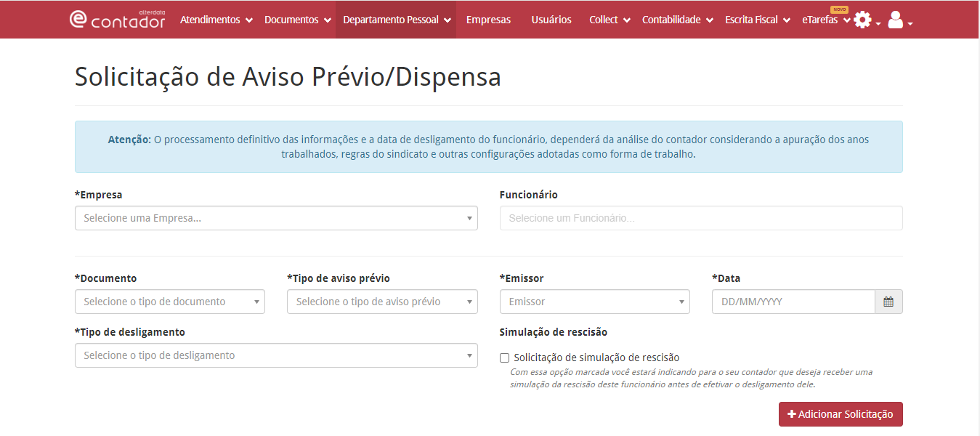Focus the Funcionário selection field

point(701,218)
